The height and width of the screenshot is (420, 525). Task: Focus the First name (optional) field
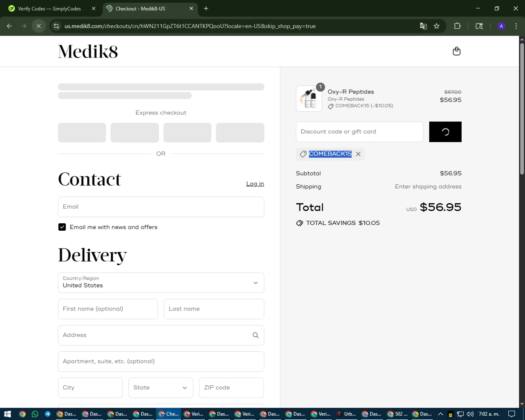click(x=108, y=309)
